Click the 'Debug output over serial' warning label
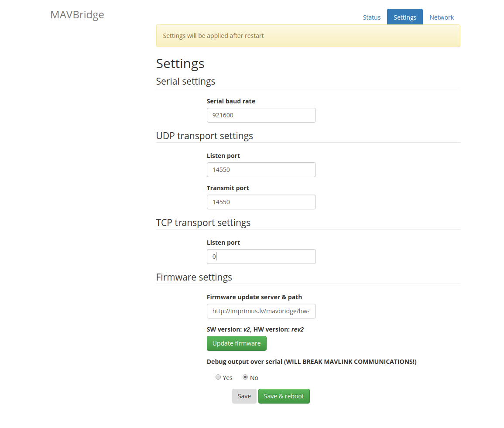Image resolution: width=504 pixels, height=428 pixels. coord(312,362)
